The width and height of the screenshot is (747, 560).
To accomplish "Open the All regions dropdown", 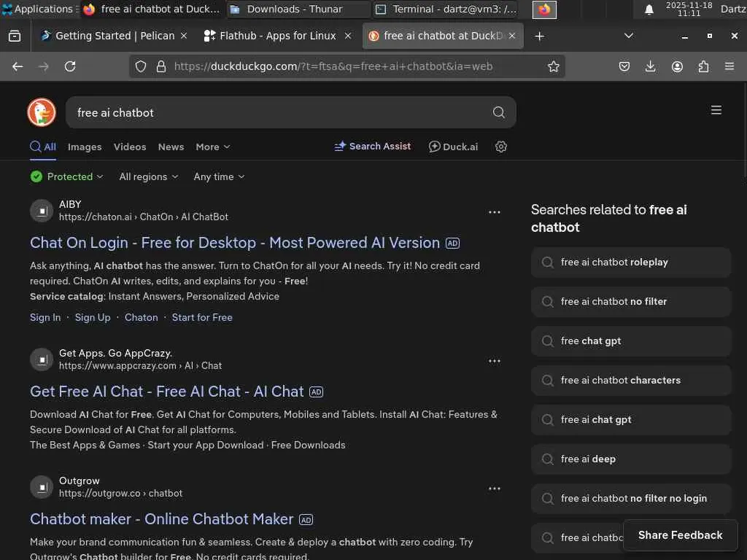I will pos(148,176).
